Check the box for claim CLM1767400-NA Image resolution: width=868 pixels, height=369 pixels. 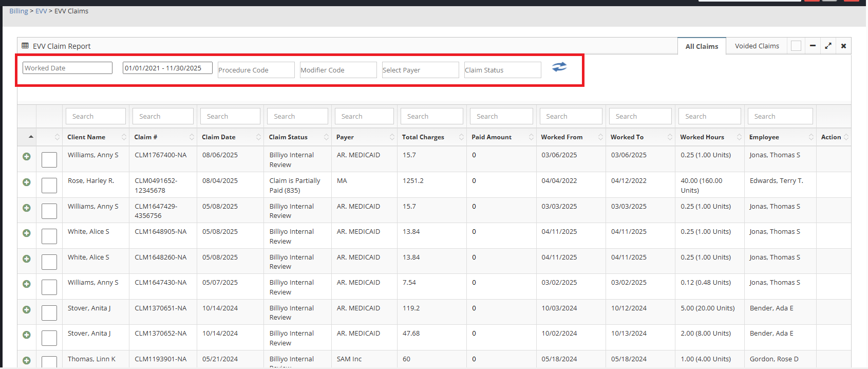pos(49,160)
